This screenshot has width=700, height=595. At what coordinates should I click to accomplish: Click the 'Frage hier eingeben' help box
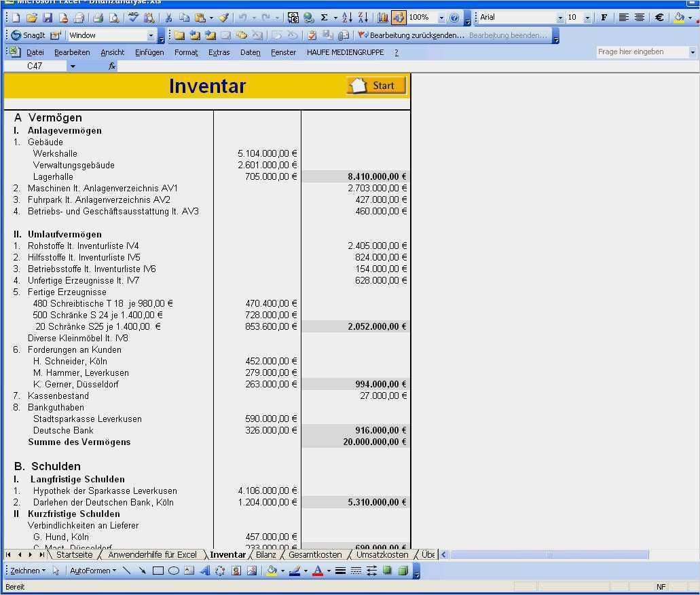point(642,52)
